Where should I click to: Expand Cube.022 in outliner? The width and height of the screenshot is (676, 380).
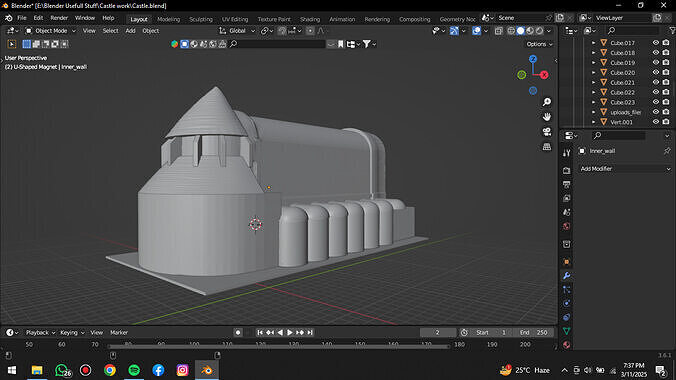593,92
